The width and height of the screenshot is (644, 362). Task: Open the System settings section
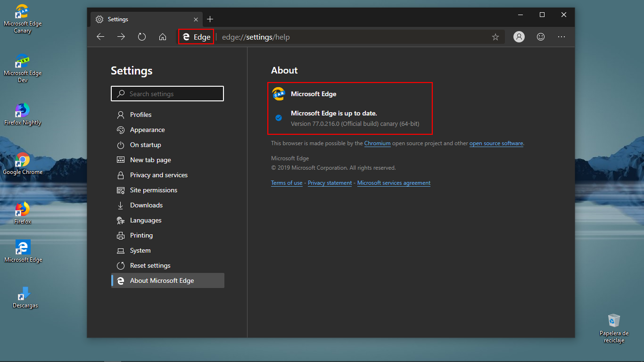click(140, 250)
